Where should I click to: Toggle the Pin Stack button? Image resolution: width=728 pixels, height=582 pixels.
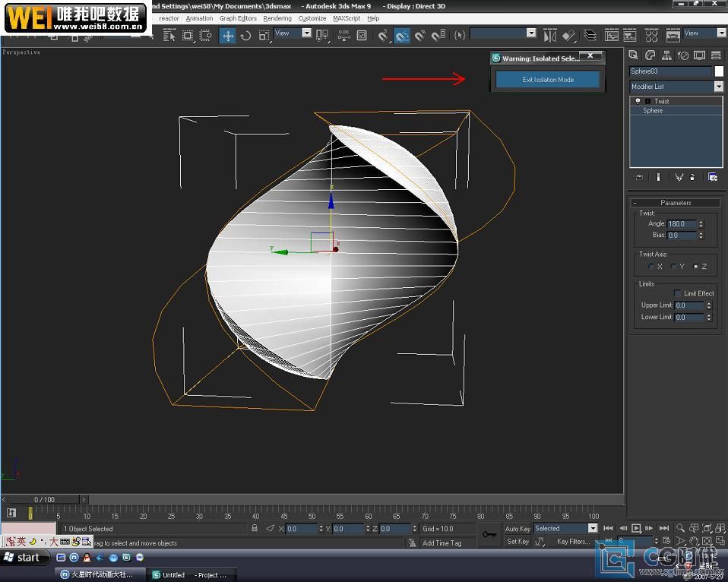pyautogui.click(x=639, y=177)
